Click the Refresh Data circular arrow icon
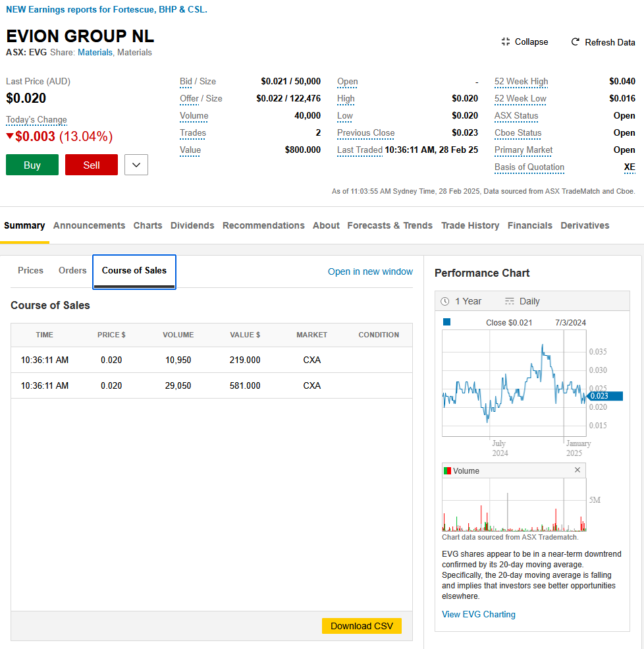The width and height of the screenshot is (644, 649). (575, 42)
